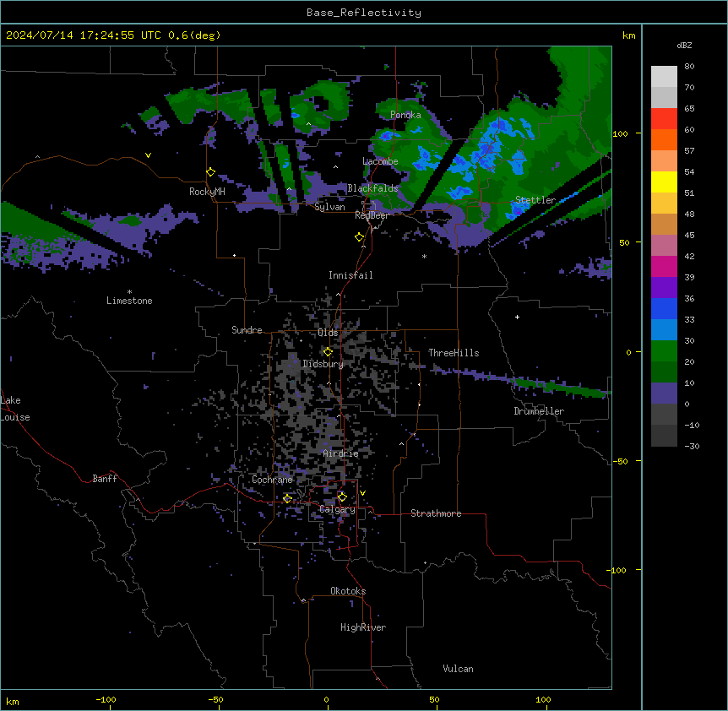Click the Banff label
The width and height of the screenshot is (728, 711).
(105, 479)
